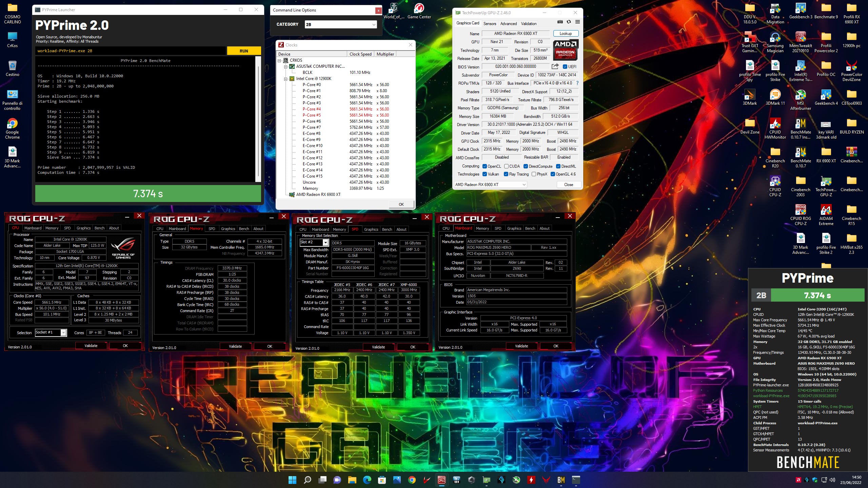Click the Windows Start button on taskbar
The image size is (868, 488).
[x=292, y=480]
